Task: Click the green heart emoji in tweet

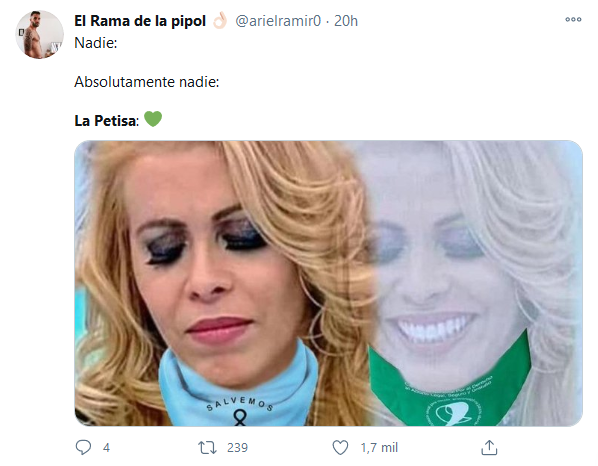Action: (153, 119)
